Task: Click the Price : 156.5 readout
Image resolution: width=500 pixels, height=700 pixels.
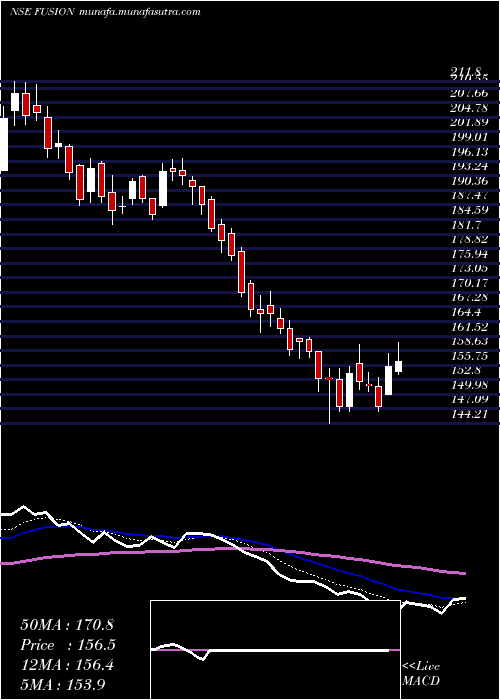Action: (x=68, y=645)
